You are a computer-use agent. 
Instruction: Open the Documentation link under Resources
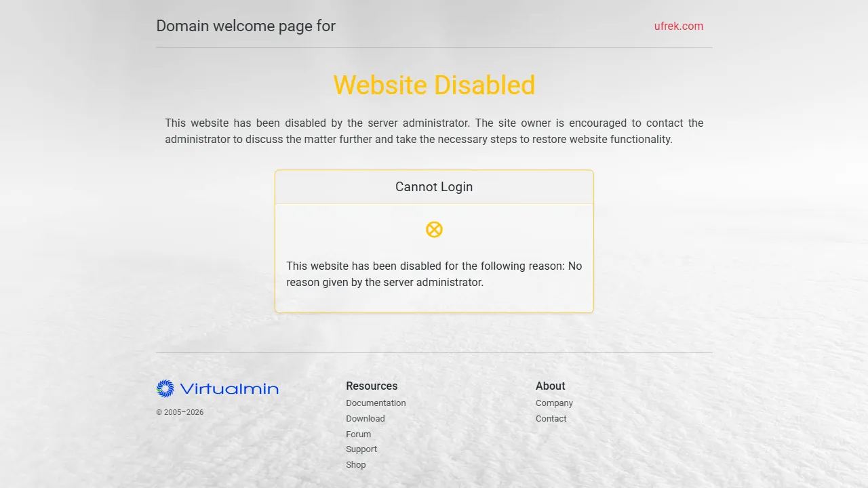[376, 403]
